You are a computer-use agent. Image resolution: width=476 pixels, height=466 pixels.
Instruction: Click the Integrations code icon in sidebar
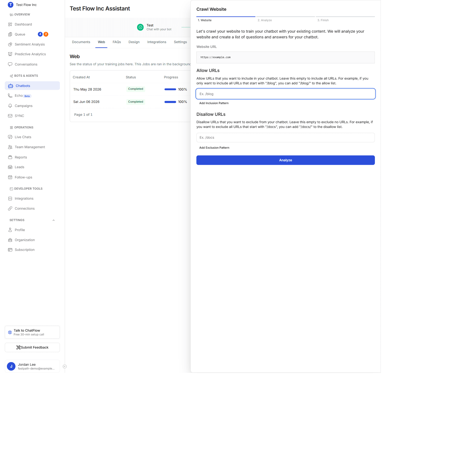[10, 198]
